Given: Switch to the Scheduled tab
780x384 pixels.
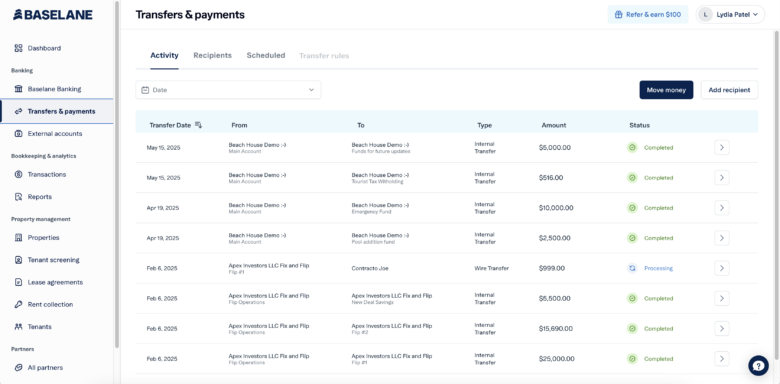Looking at the screenshot, I should (266, 56).
